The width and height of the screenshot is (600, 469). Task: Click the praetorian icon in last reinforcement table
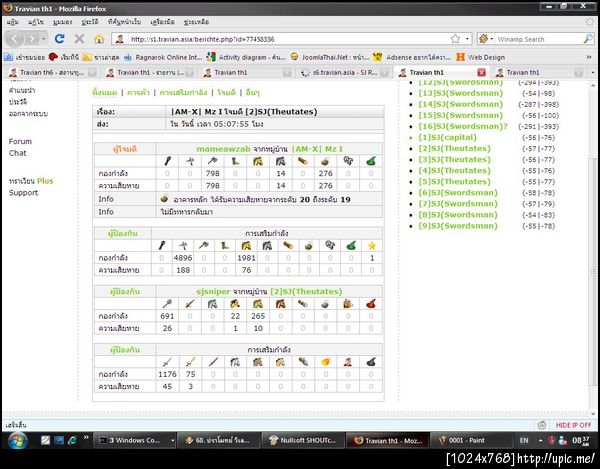190,362
